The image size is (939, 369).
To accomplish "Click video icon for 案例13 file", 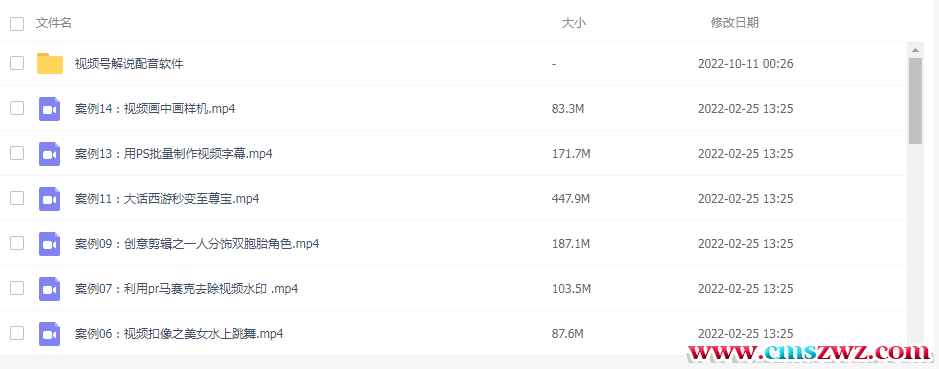I will click(x=50, y=154).
